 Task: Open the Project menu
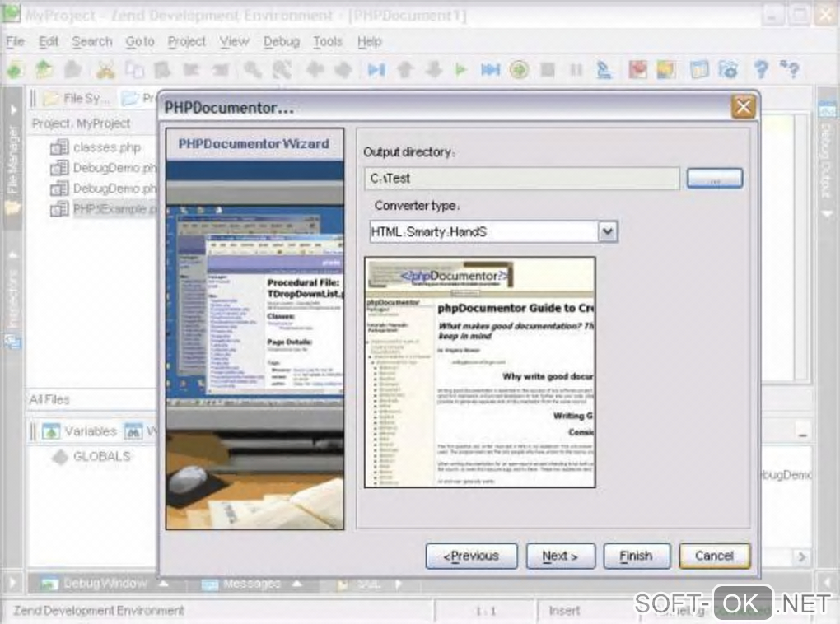coord(186,41)
